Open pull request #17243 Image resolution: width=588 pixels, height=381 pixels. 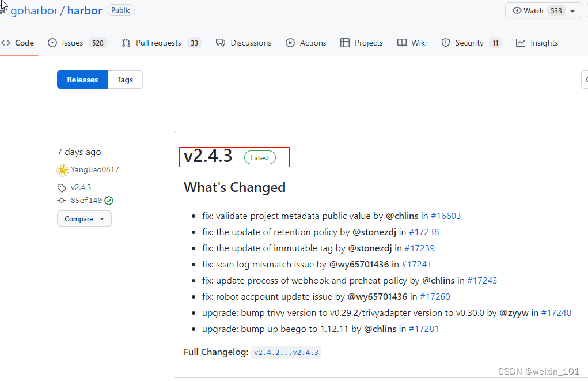click(x=482, y=280)
